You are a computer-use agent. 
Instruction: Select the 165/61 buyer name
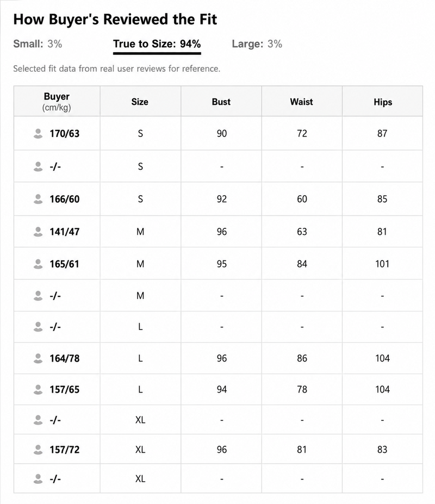tap(64, 264)
